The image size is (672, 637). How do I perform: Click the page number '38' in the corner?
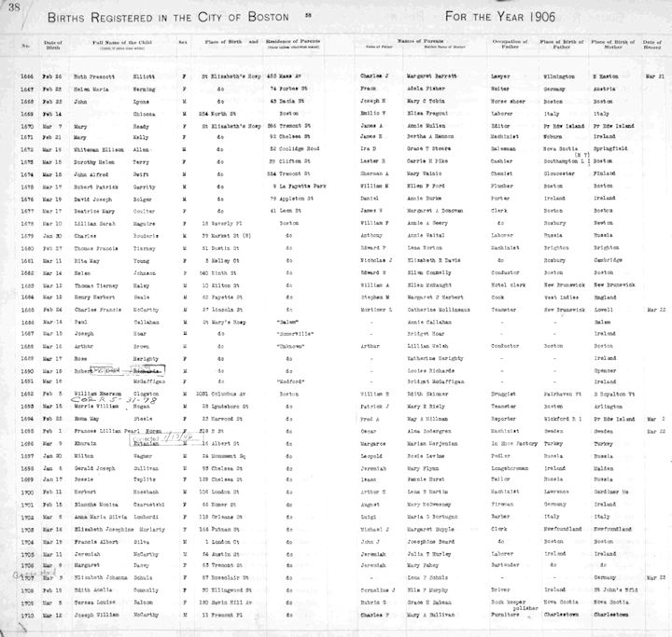point(14,7)
